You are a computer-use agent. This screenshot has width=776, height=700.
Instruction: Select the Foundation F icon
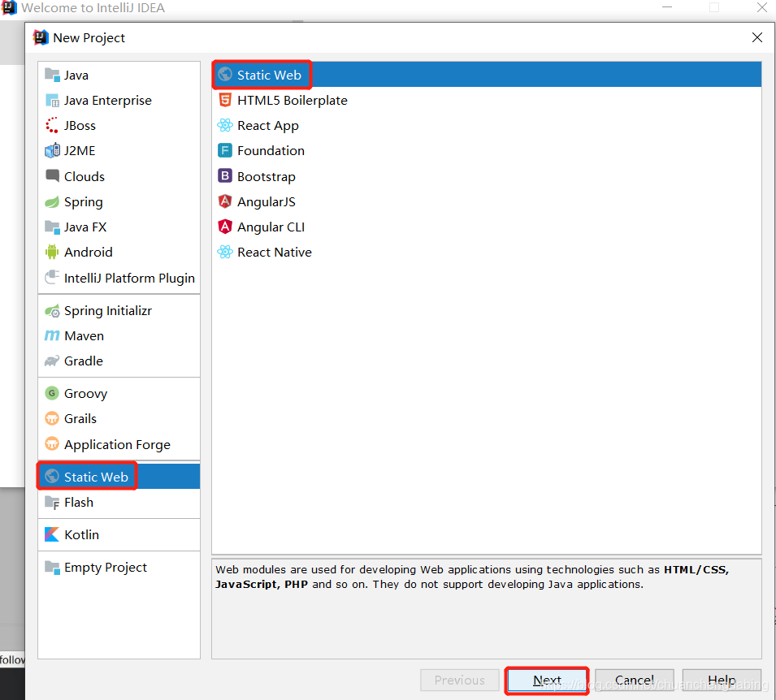pos(225,150)
